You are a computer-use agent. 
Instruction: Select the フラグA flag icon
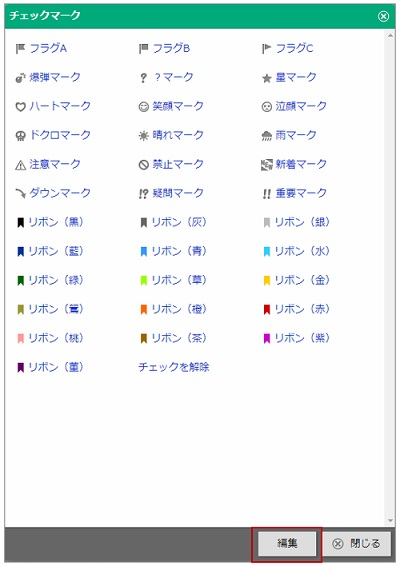(20, 48)
